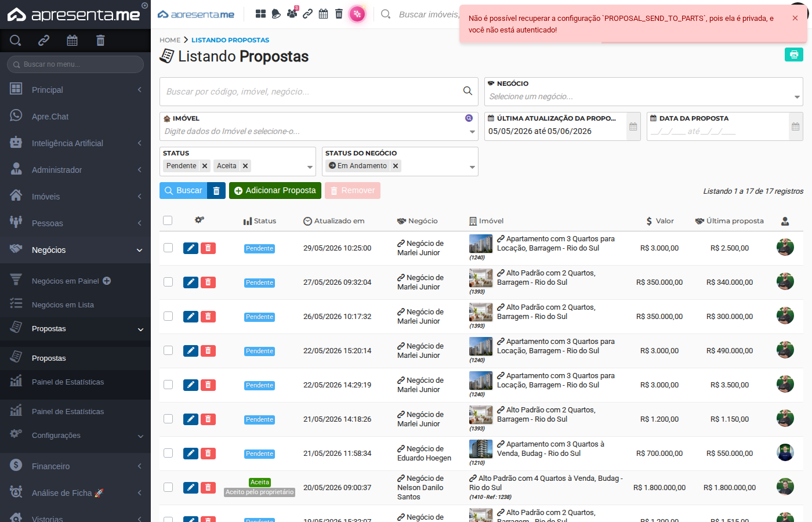Image resolution: width=812 pixels, height=522 pixels.
Task: Print the proposals list with green printer button
Action: [794, 55]
